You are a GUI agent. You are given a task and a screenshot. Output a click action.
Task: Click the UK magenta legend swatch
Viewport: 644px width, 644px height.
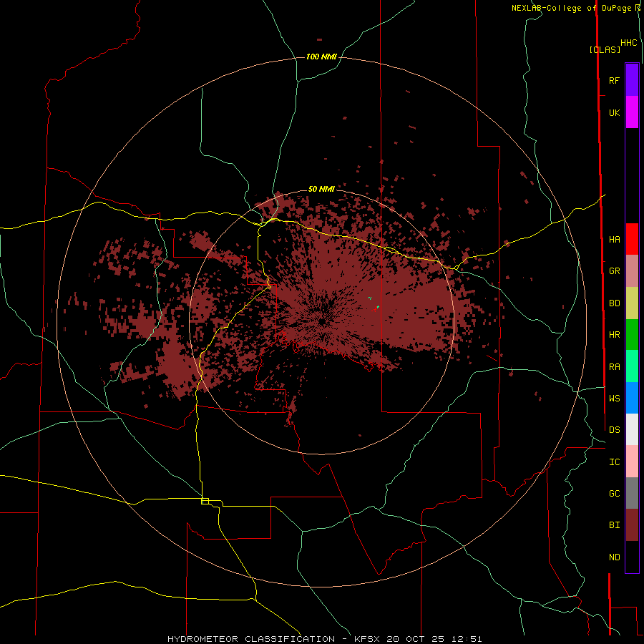632,112
